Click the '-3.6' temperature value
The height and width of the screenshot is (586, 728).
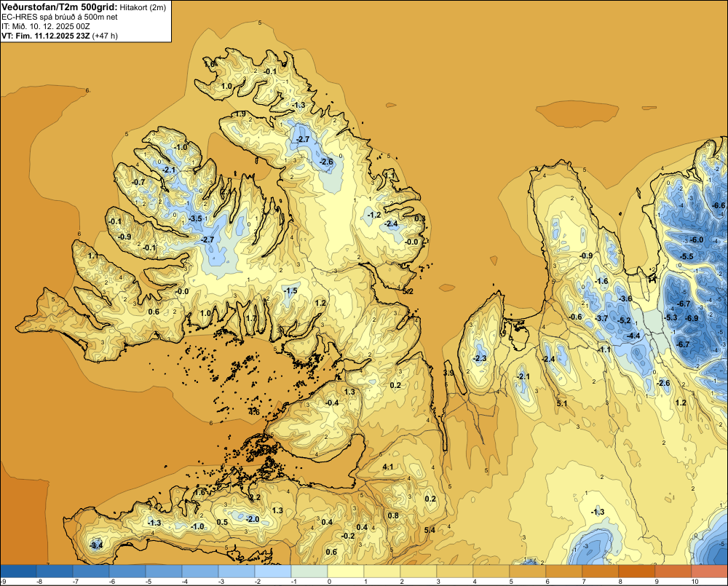pyautogui.click(x=626, y=298)
